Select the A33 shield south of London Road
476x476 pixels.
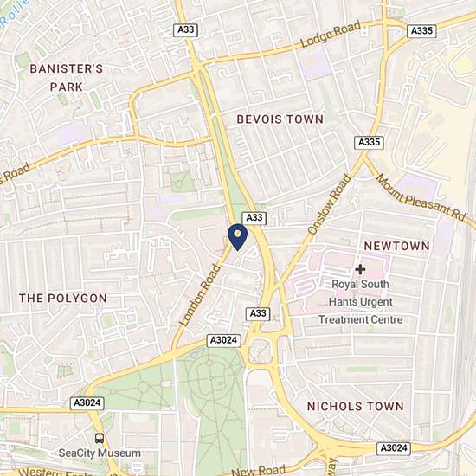[x=258, y=313]
